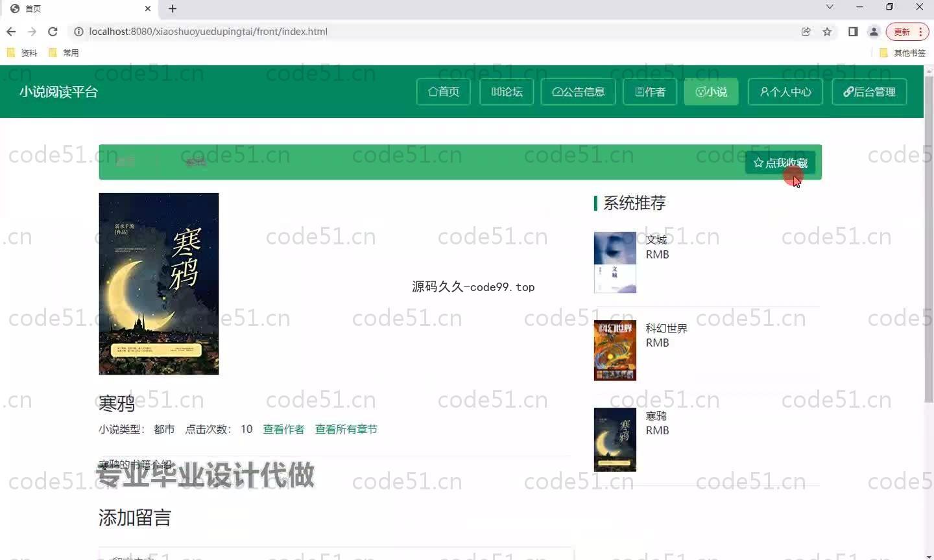Open the 资料 bookmarks folder
The width and height of the screenshot is (934, 560).
tap(22, 52)
